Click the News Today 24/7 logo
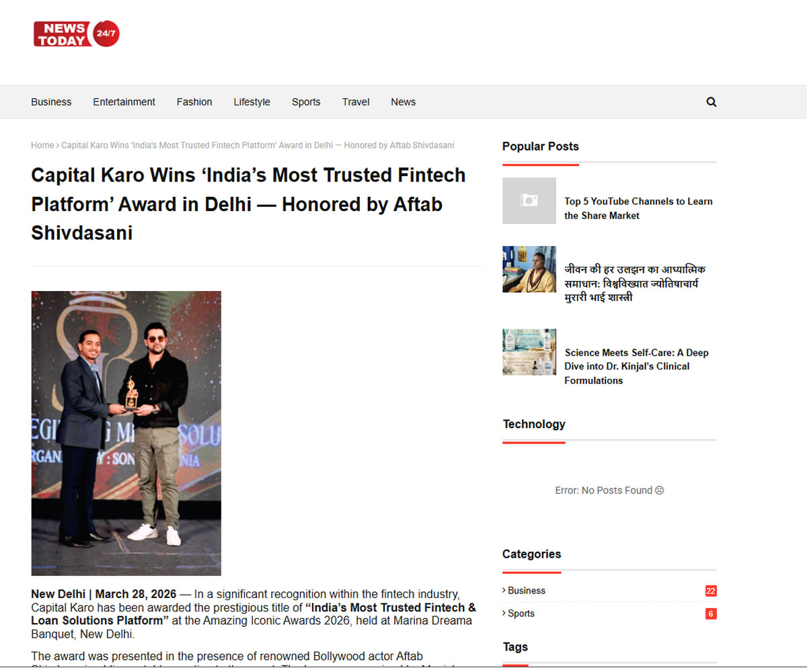 pos(76,34)
